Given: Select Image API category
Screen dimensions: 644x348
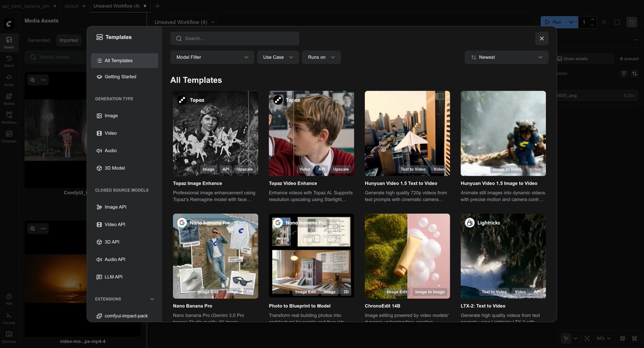Looking at the screenshot, I should pos(125,207).
